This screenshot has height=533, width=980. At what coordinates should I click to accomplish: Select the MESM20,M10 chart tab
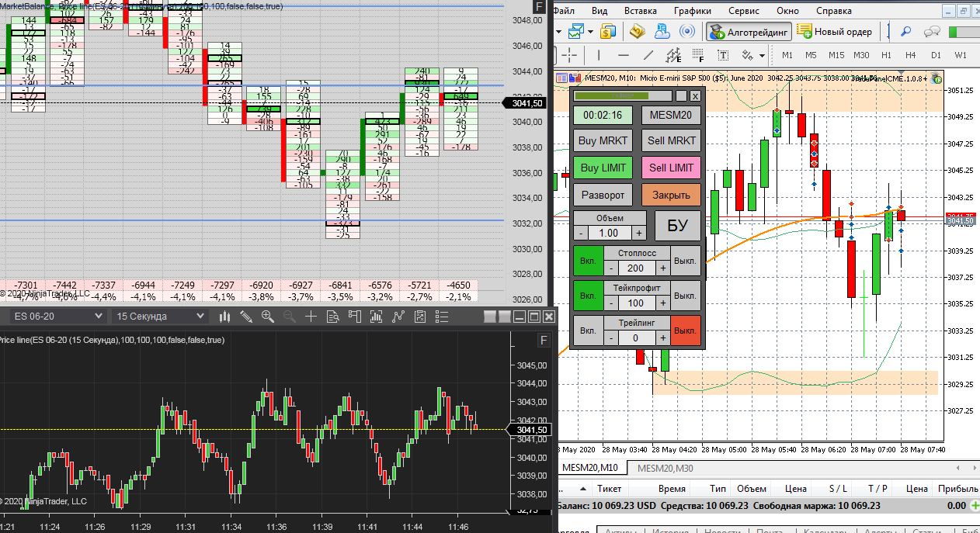[x=590, y=467]
